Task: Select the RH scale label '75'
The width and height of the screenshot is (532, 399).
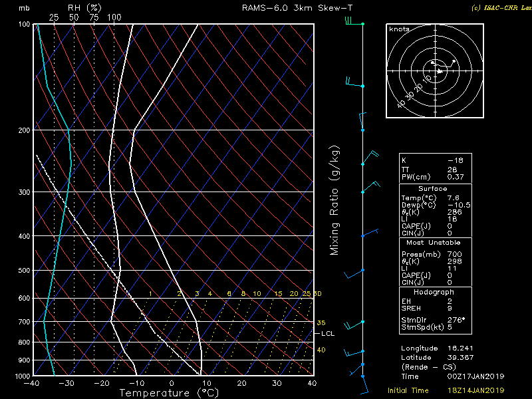Action: [94, 18]
